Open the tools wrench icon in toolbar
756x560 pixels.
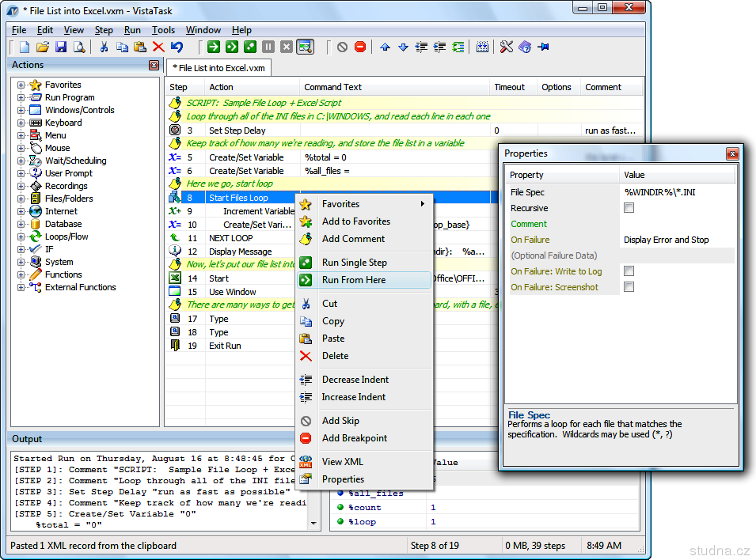(507, 47)
